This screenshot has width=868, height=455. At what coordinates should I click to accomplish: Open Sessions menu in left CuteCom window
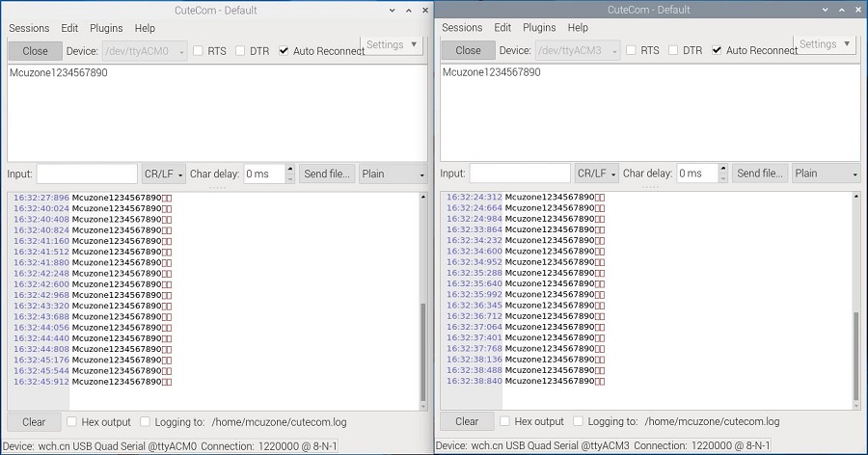point(29,28)
